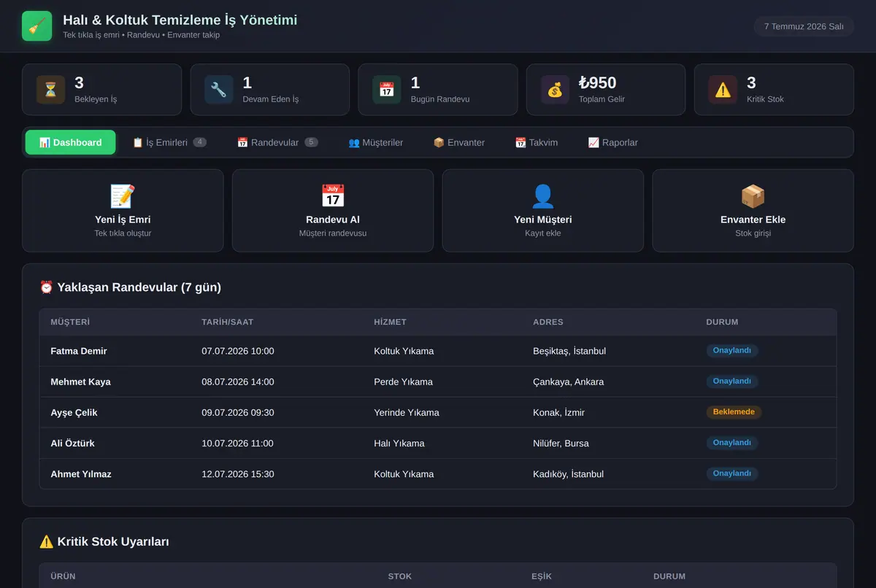Screen dimensions: 876x588
Task: Click the Yerinde Yıkama service cell
Action: [x=407, y=412]
